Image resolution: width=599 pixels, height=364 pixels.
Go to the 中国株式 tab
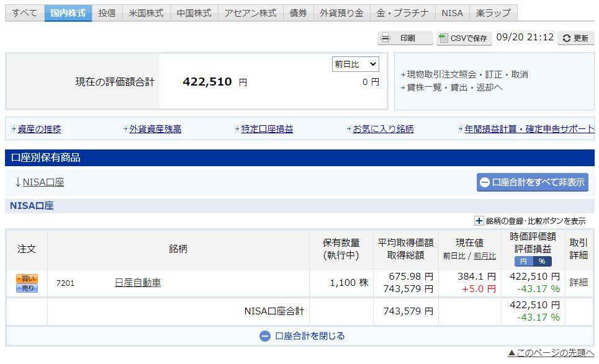(x=194, y=13)
